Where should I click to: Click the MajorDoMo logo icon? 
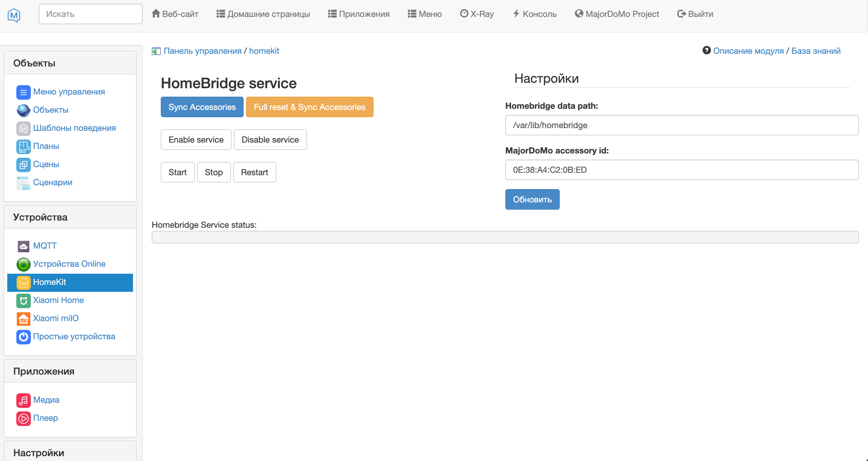pyautogui.click(x=14, y=15)
